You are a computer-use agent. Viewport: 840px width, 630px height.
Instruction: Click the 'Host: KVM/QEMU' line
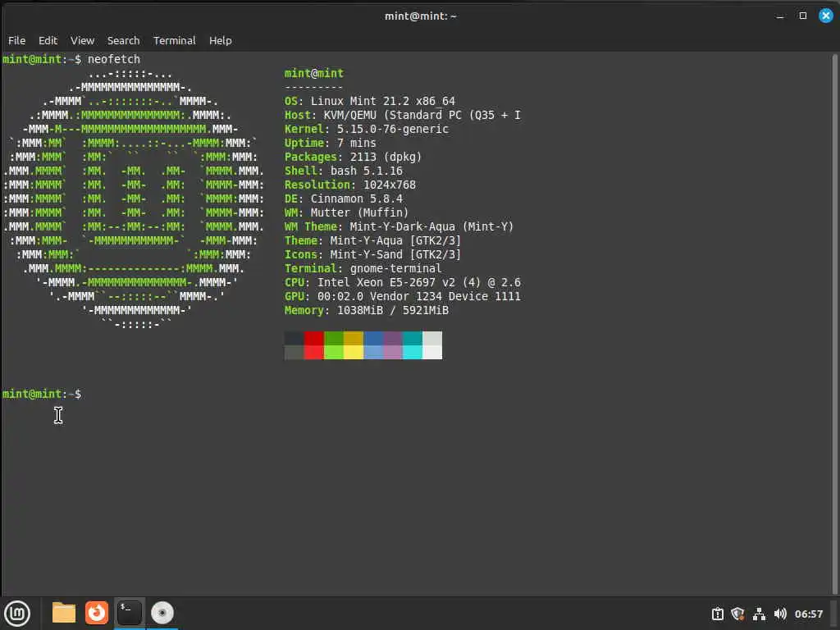click(x=402, y=115)
